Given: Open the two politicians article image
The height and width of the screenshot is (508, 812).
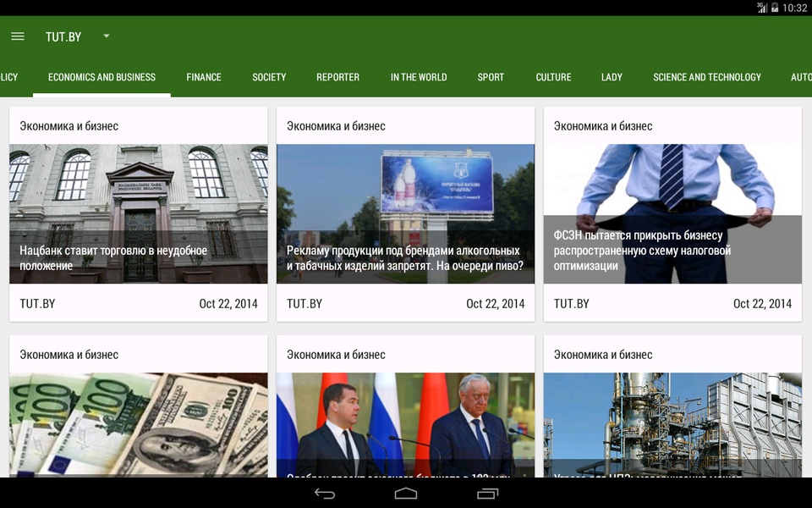Looking at the screenshot, I should [405, 424].
